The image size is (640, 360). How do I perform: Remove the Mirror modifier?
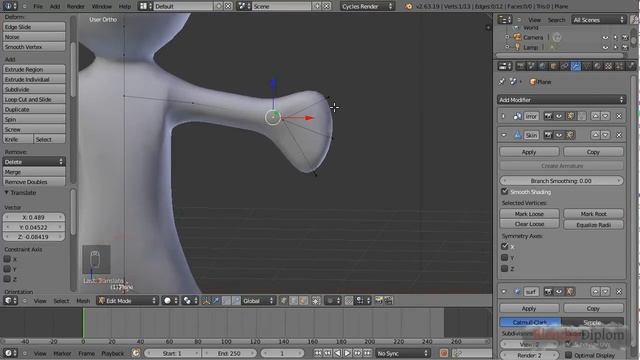[x=619, y=116]
